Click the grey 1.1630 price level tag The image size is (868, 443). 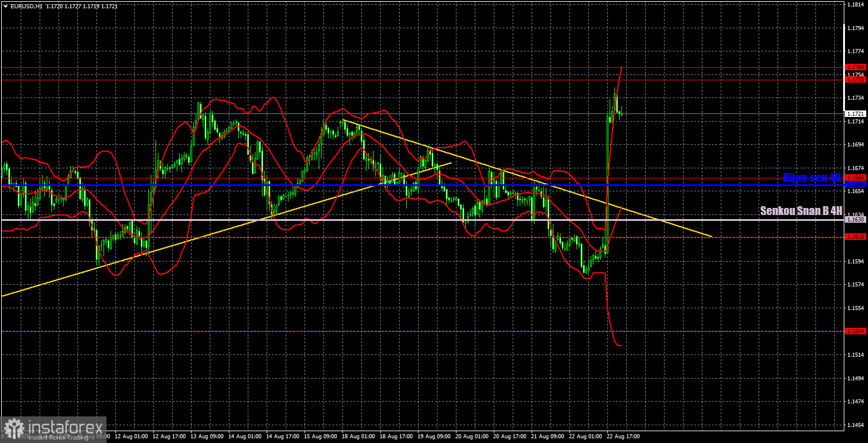(856, 220)
